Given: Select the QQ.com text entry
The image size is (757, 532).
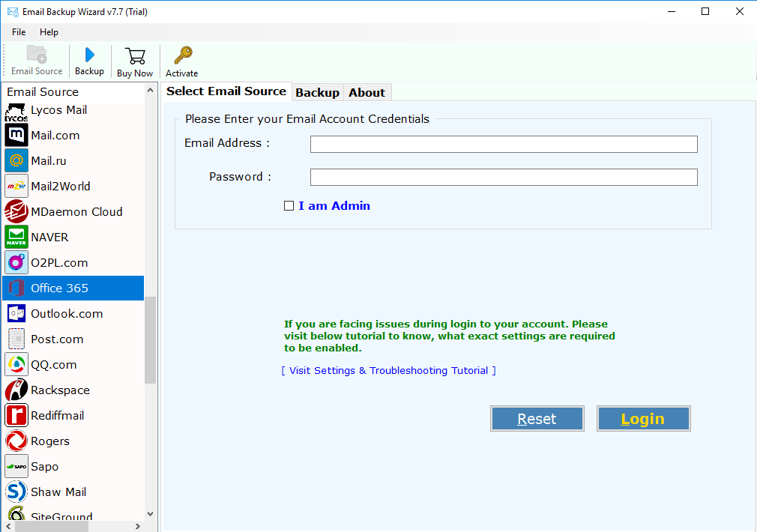Looking at the screenshot, I should click(x=53, y=364).
